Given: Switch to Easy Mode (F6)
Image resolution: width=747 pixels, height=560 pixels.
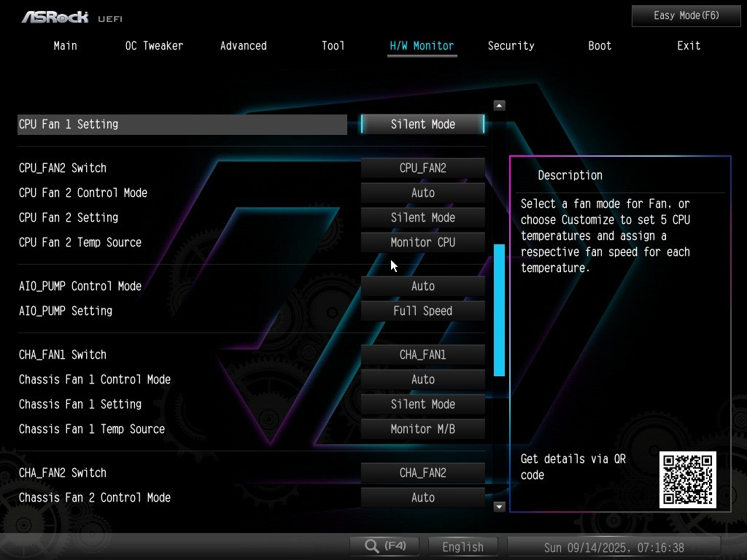Looking at the screenshot, I should tap(686, 16).
